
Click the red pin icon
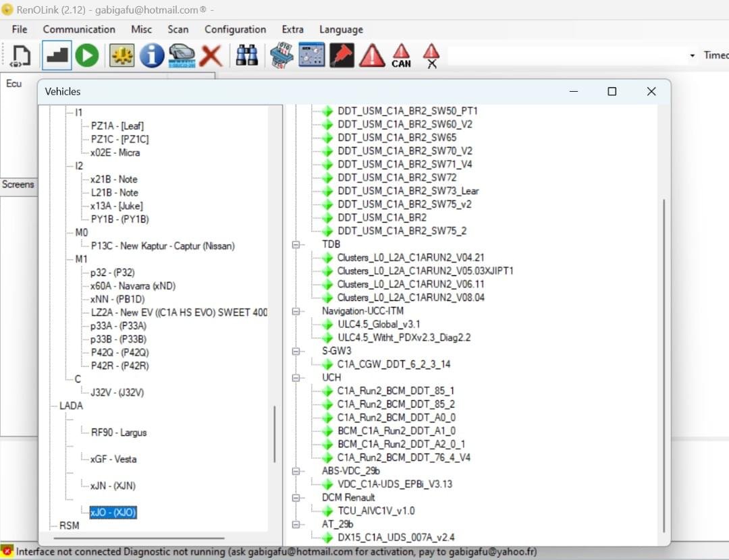(x=342, y=55)
